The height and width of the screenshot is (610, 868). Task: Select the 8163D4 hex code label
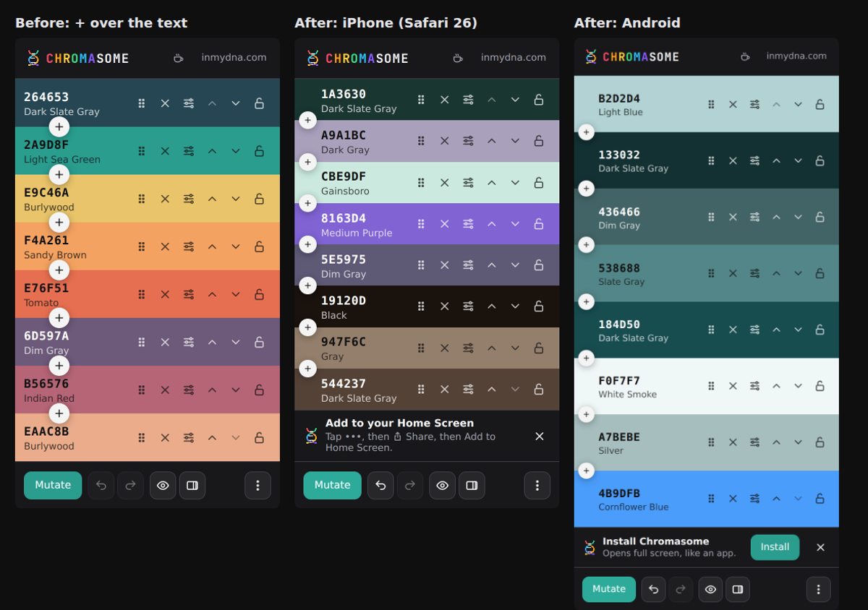[344, 218]
